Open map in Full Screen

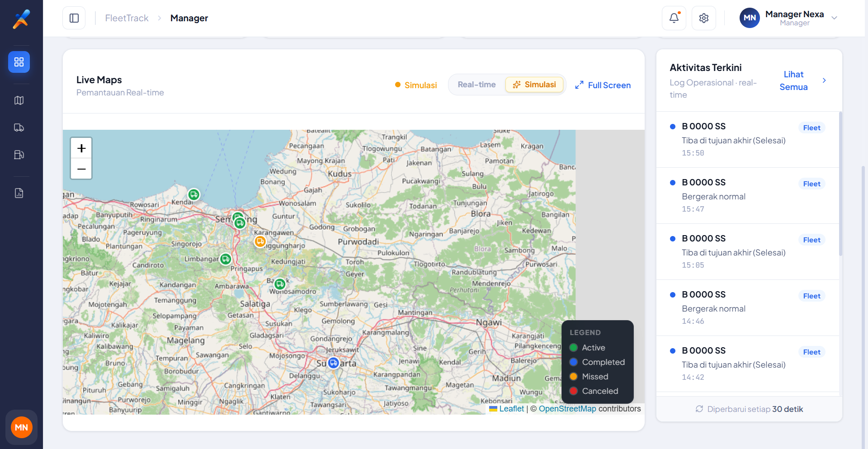point(603,85)
